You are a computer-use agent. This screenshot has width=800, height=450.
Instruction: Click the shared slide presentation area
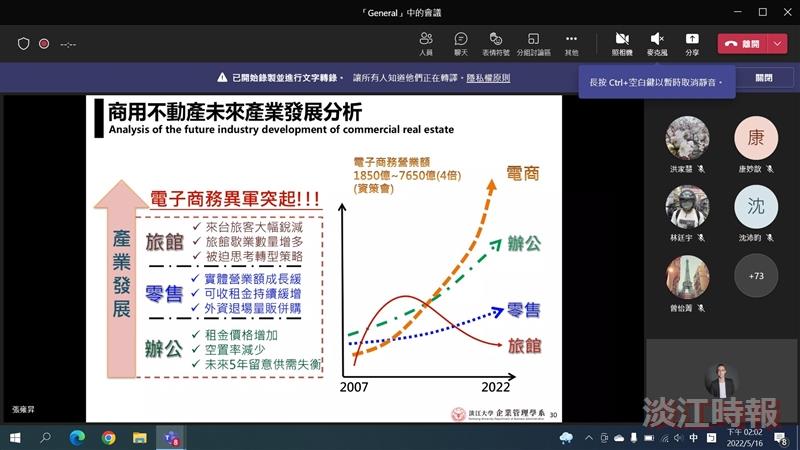pyautogui.click(x=324, y=259)
